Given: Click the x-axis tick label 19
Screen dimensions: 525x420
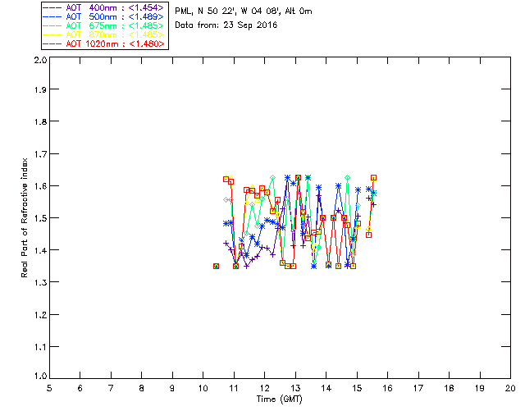Looking at the screenshot, I should [x=480, y=388].
